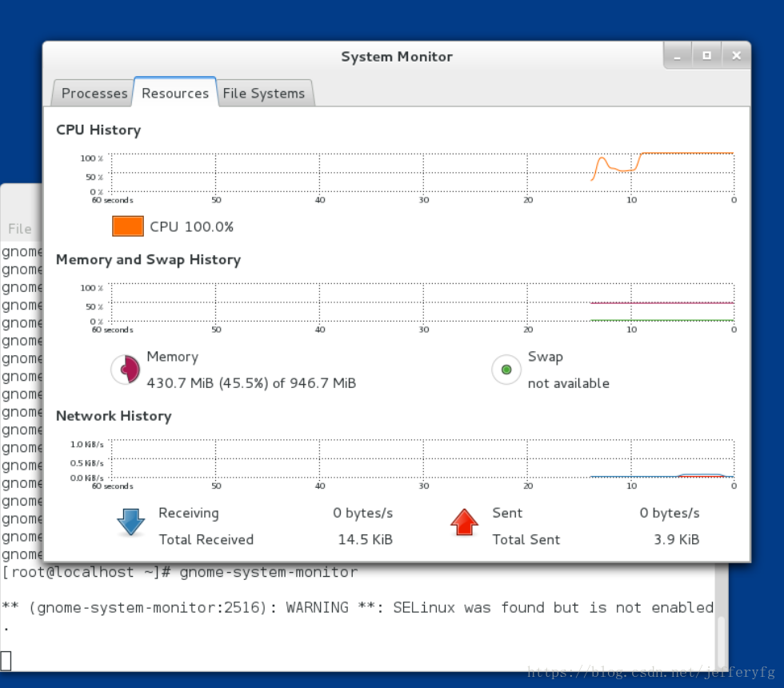The height and width of the screenshot is (688, 784).
Task: Click the Memory pie color picker
Action: (x=125, y=370)
